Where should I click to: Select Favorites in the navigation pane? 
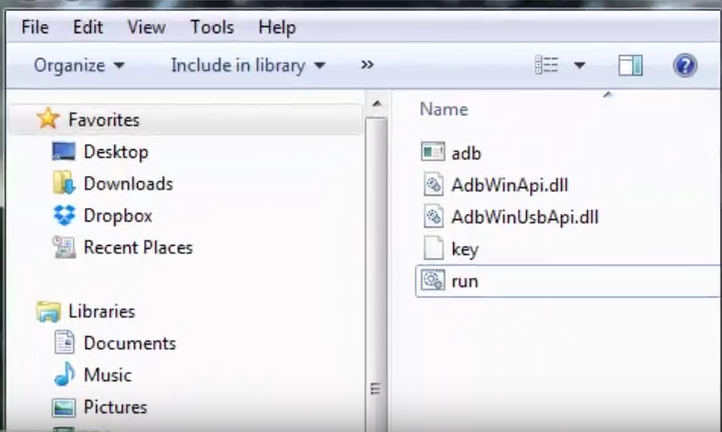104,120
